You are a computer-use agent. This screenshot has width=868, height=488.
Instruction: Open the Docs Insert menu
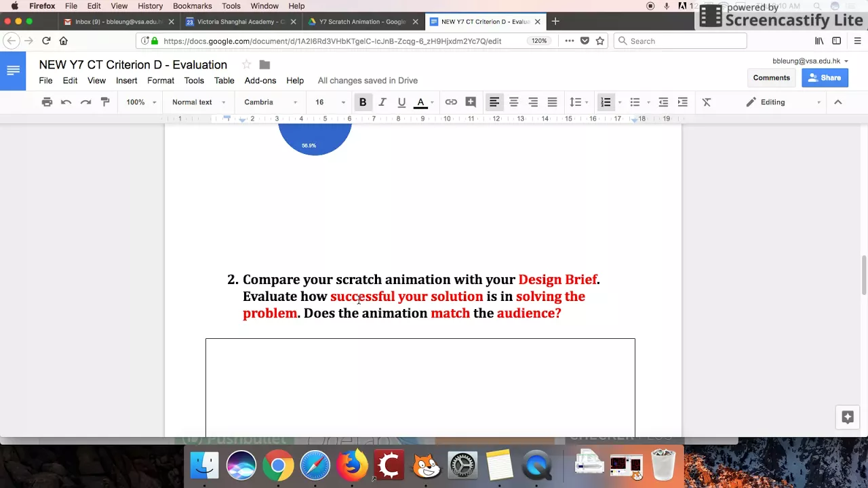127,81
